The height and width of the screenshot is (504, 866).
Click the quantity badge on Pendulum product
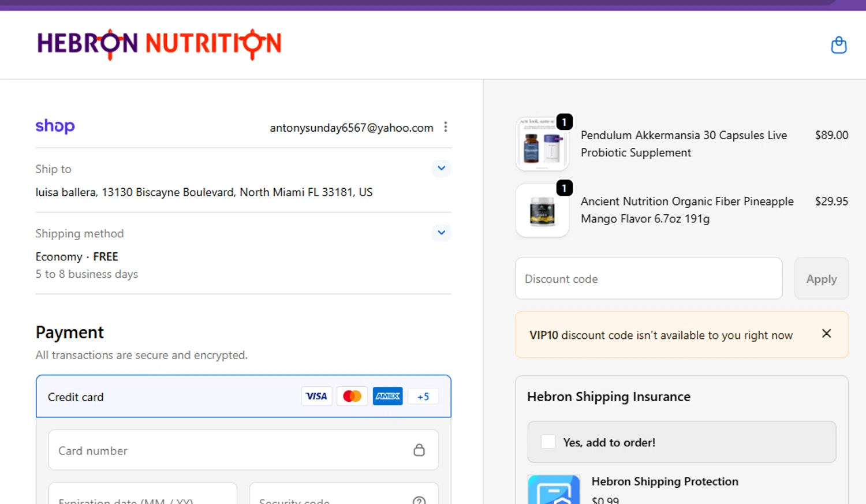[565, 122]
